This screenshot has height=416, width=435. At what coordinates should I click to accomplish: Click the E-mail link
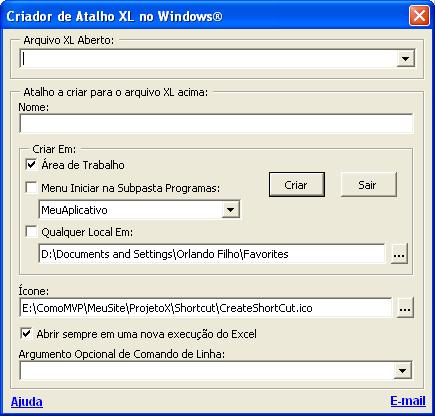[x=408, y=401]
